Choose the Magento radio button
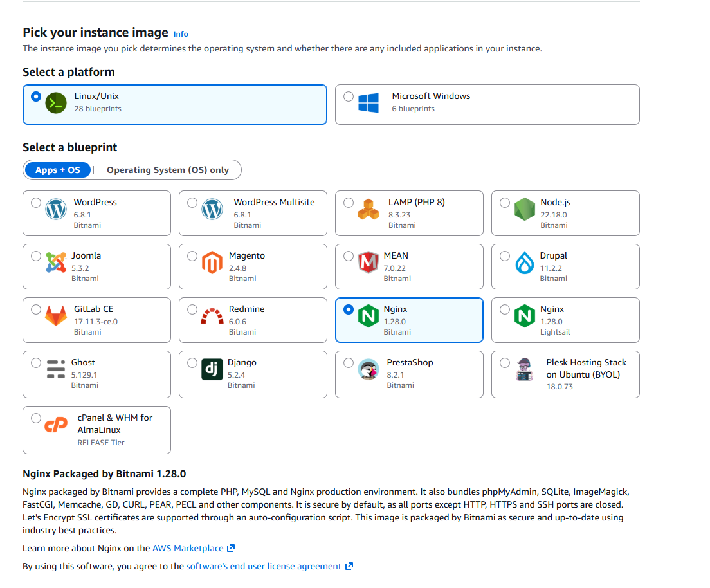This screenshot has height=588, width=710. point(192,256)
